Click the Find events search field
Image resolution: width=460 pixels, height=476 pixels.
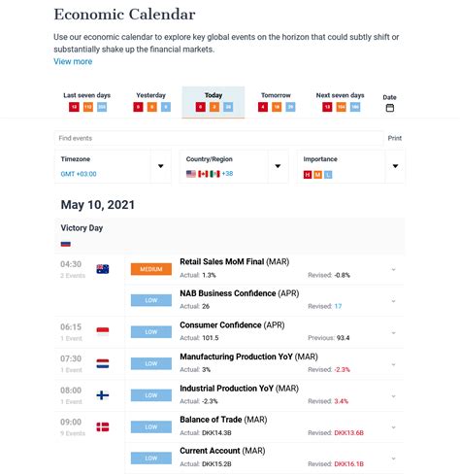219,138
